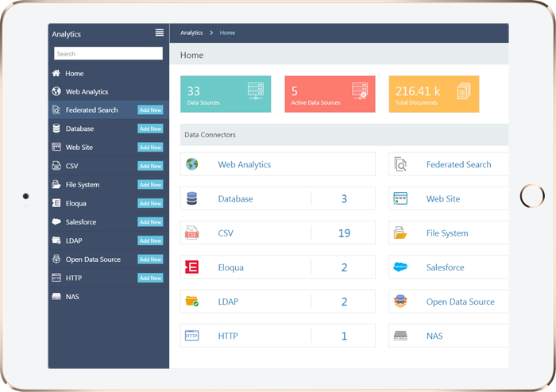
Task: Click the Web Site window icon in Data Connectors
Action: (400, 198)
